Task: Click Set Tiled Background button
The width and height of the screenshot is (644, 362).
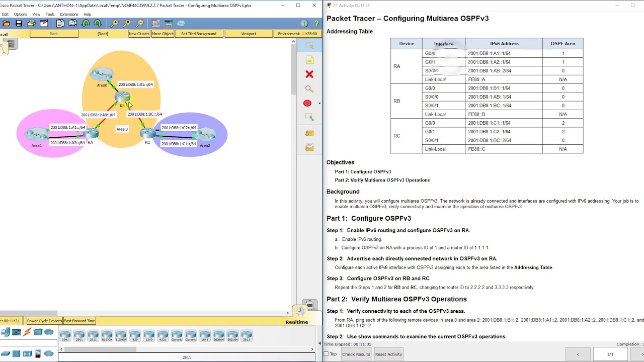Action: (199, 34)
